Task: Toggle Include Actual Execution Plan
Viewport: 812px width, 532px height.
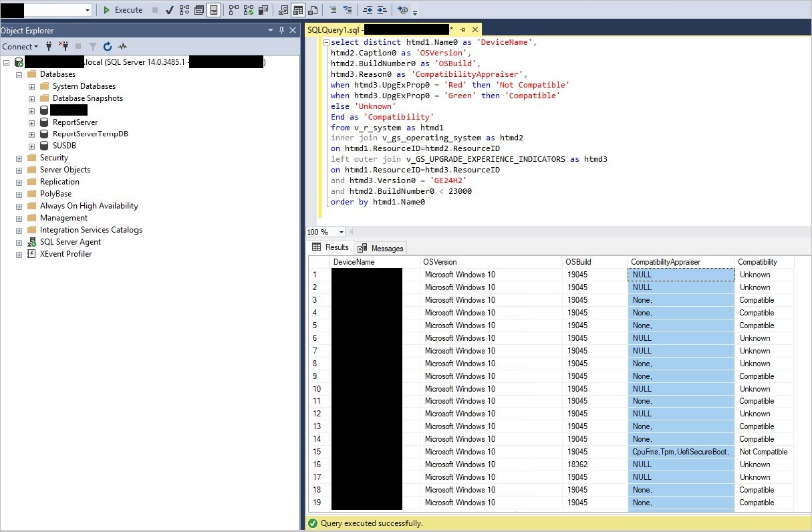Action: [x=233, y=10]
